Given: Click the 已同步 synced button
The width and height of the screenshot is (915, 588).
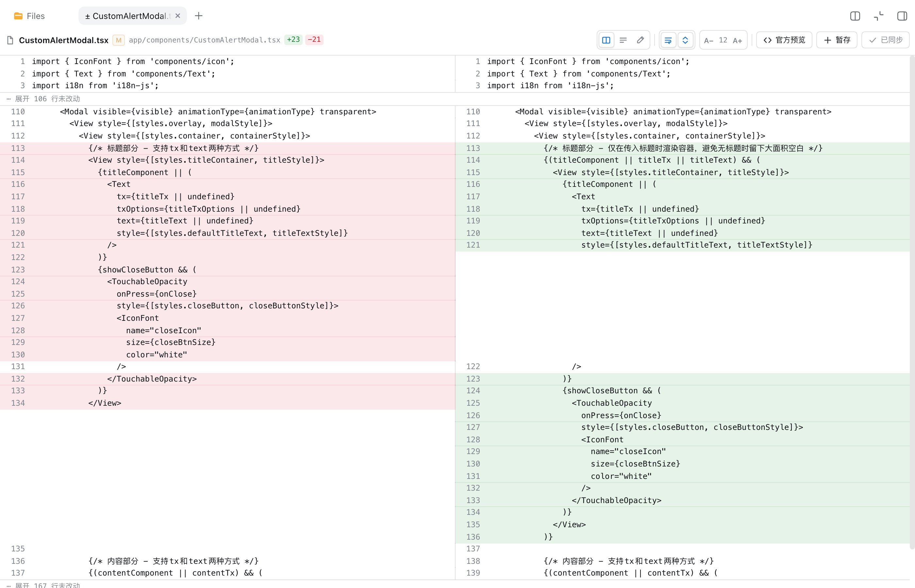Looking at the screenshot, I should (885, 40).
